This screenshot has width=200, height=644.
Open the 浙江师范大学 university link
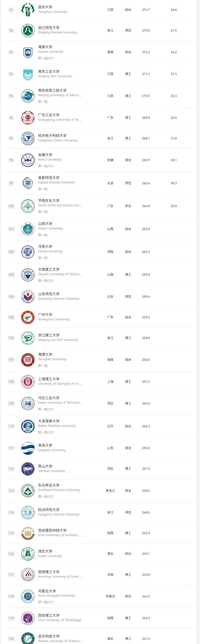[x=49, y=28]
